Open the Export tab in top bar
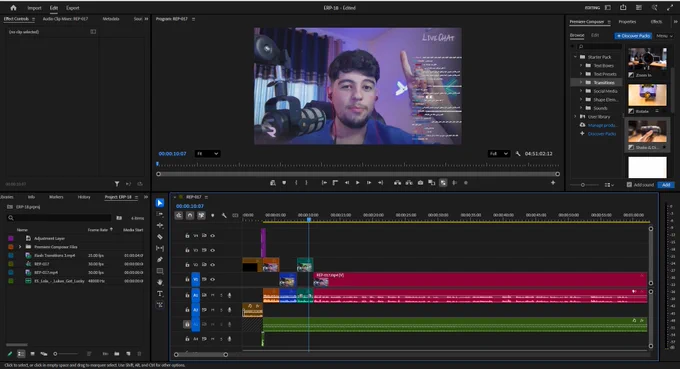The width and height of the screenshot is (680, 369). (x=72, y=8)
